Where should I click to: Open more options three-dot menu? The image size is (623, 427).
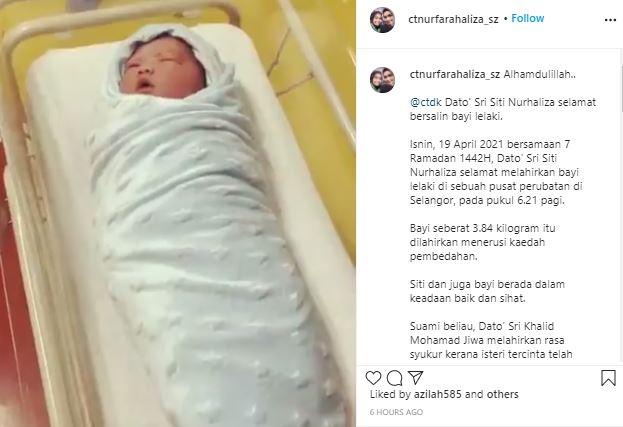pyautogui.click(x=610, y=20)
